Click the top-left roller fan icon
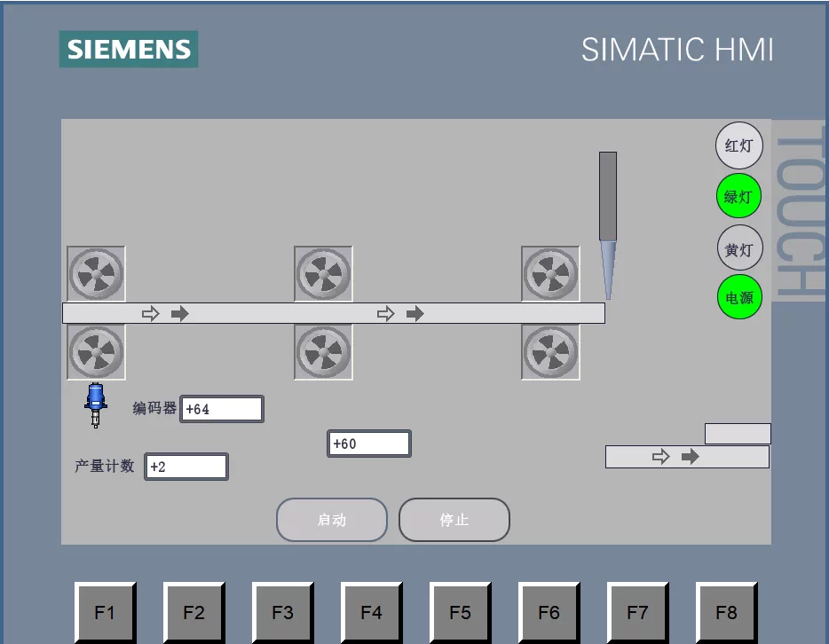Image resolution: width=829 pixels, height=644 pixels. (x=96, y=274)
